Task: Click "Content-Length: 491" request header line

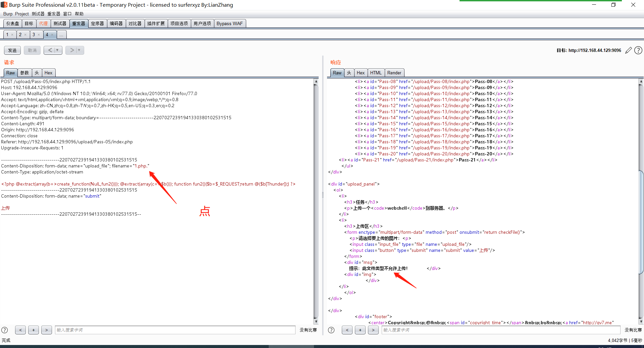Action: click(x=22, y=124)
